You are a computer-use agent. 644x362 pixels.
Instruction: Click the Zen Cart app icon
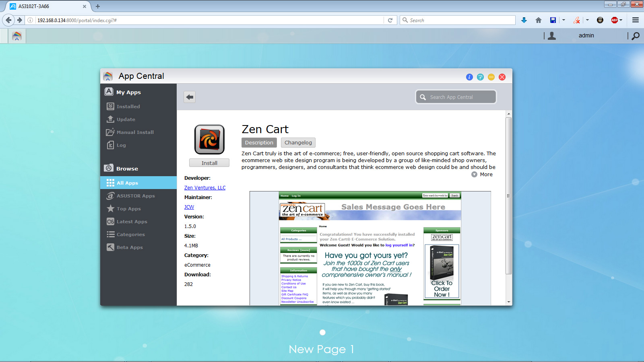tap(209, 139)
